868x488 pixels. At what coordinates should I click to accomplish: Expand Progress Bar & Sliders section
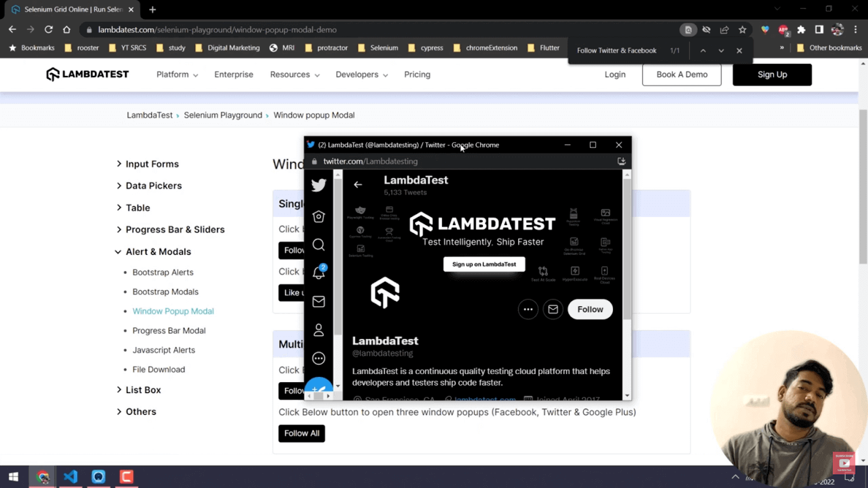point(170,229)
